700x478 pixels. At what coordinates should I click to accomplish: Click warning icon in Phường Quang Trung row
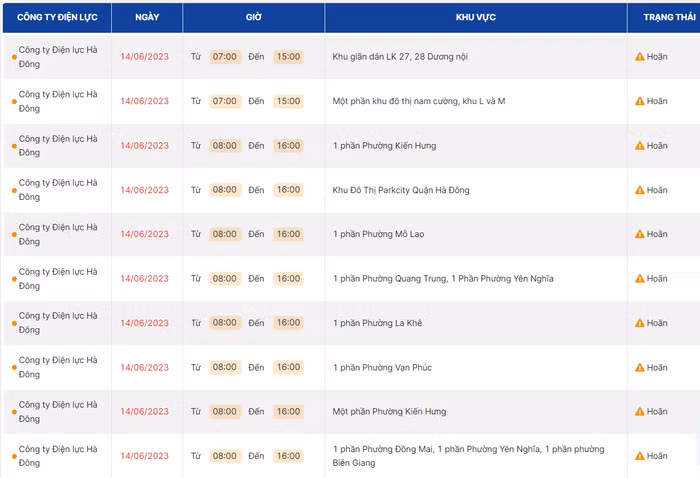[640, 279]
